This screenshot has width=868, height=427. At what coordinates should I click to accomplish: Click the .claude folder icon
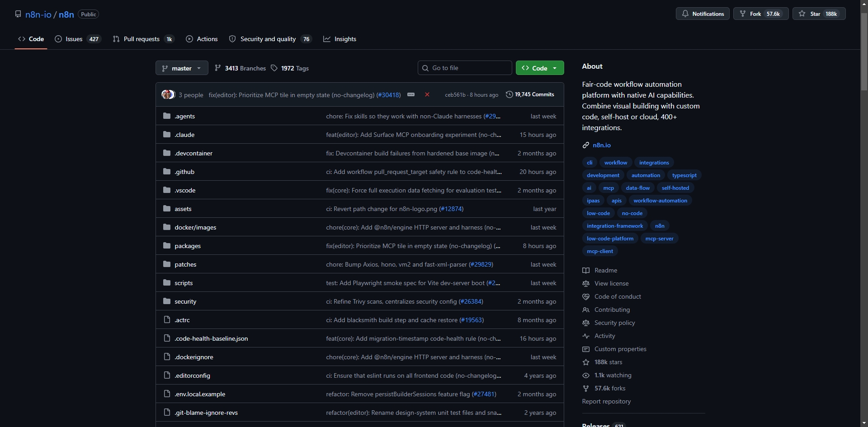[167, 134]
